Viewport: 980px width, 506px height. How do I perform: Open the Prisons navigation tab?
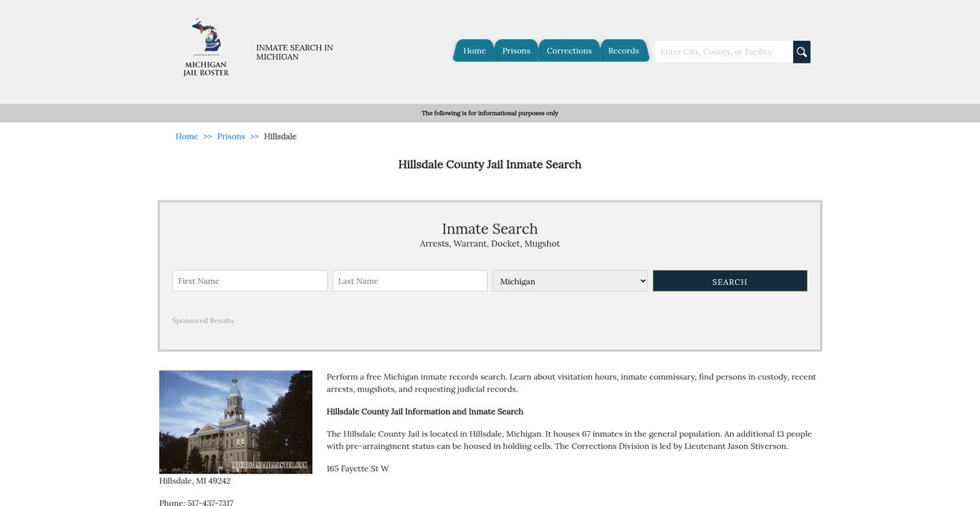point(516,51)
